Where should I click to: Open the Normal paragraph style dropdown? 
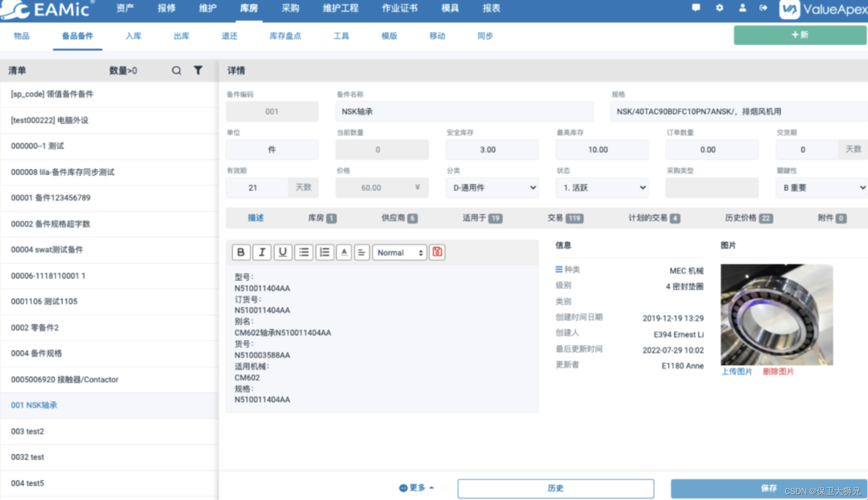pos(399,253)
